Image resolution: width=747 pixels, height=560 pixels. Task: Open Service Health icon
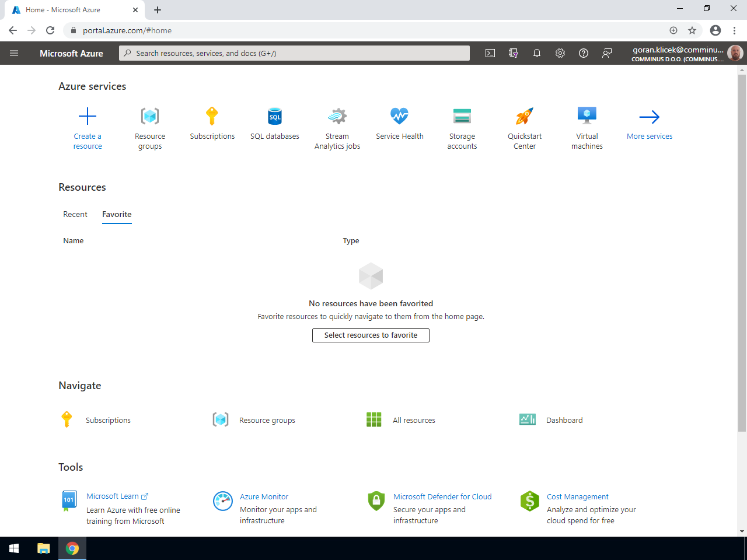pyautogui.click(x=400, y=116)
